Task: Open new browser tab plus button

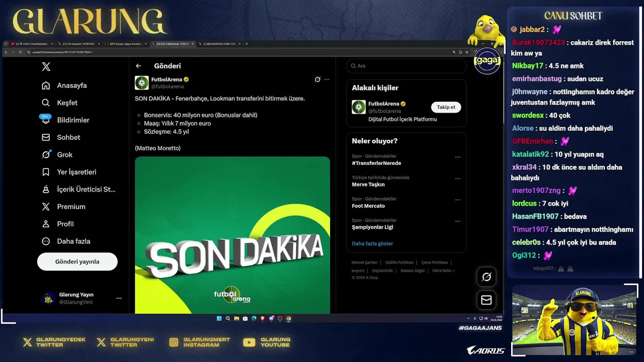Action: (247, 44)
